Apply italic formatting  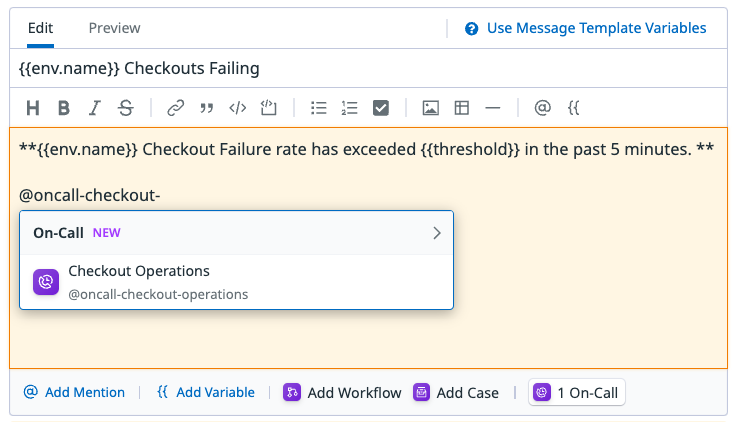coord(94,108)
